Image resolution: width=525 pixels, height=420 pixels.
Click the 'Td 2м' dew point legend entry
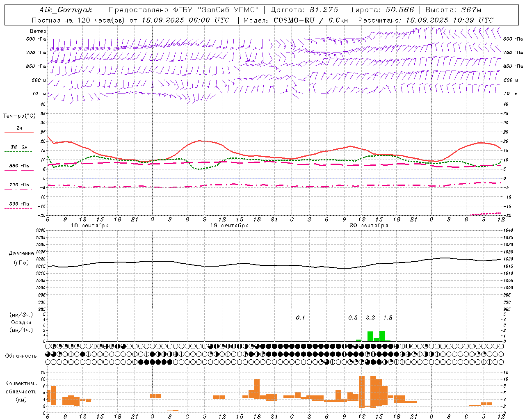(19, 147)
